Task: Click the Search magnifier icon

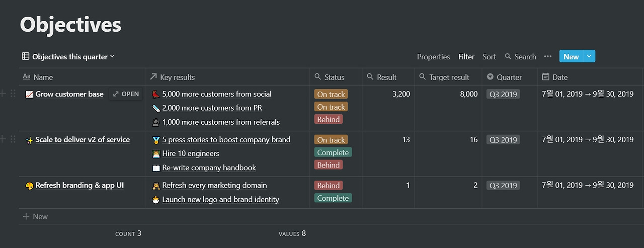Action: [x=508, y=56]
